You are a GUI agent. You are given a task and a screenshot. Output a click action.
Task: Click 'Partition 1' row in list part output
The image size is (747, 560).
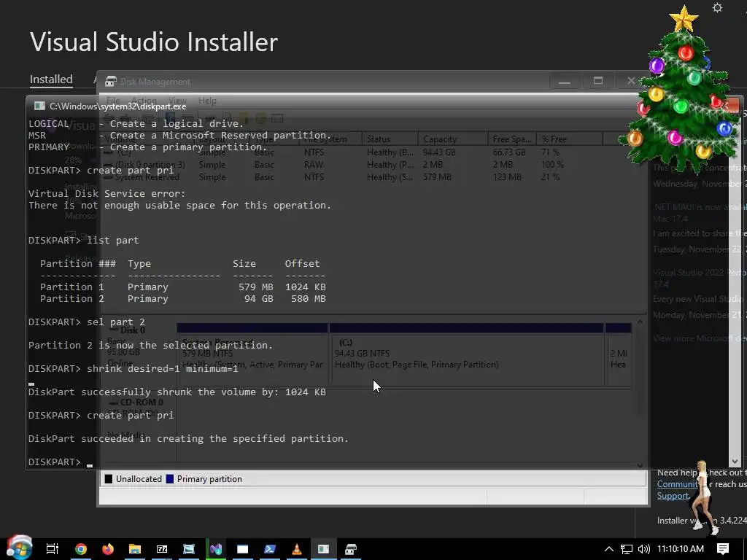(183, 287)
